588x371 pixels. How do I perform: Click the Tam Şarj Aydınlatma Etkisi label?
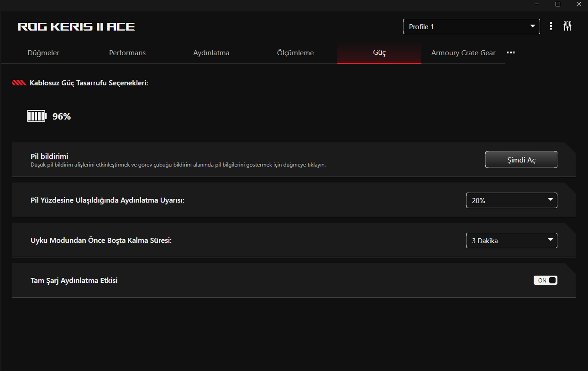click(74, 281)
